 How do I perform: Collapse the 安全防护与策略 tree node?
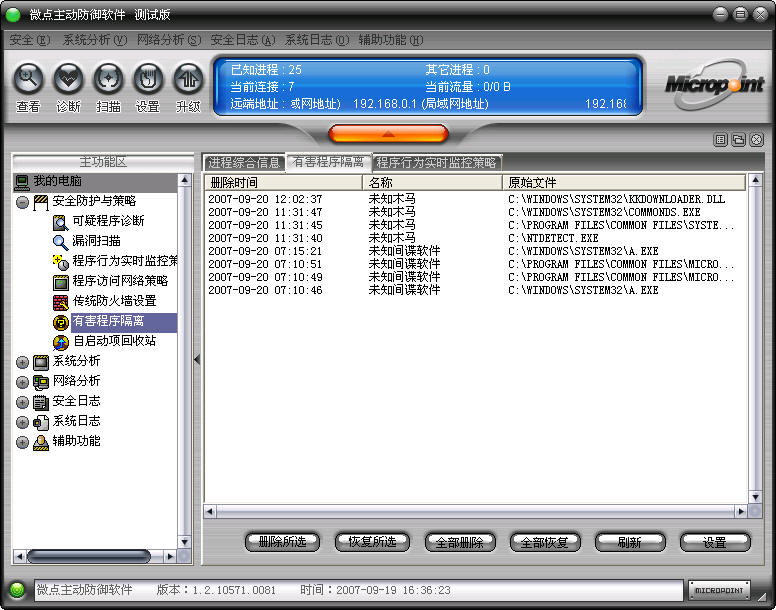[x=22, y=202]
